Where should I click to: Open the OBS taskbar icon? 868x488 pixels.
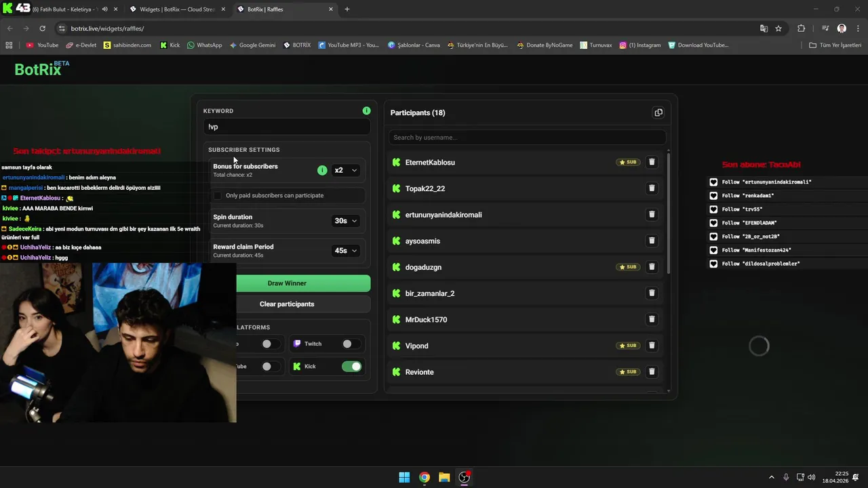coord(465,477)
